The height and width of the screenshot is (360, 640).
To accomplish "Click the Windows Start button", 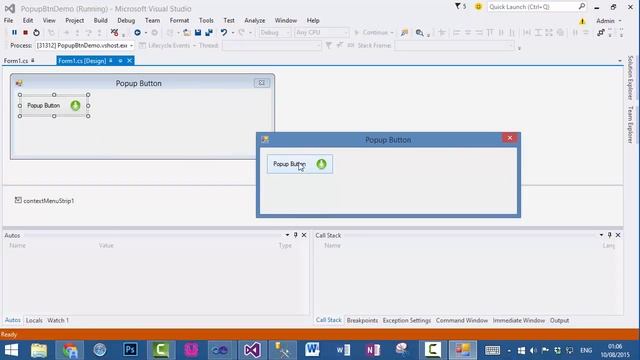I will click(x=11, y=350).
